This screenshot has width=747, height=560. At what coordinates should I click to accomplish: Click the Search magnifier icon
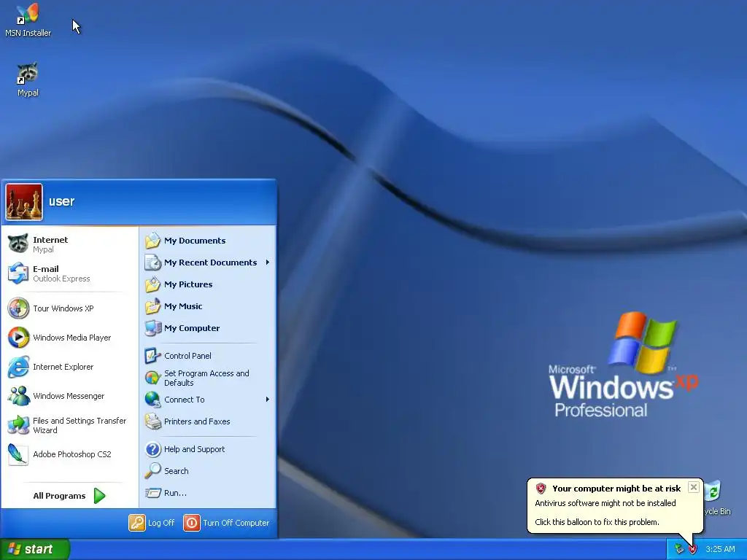(153, 471)
